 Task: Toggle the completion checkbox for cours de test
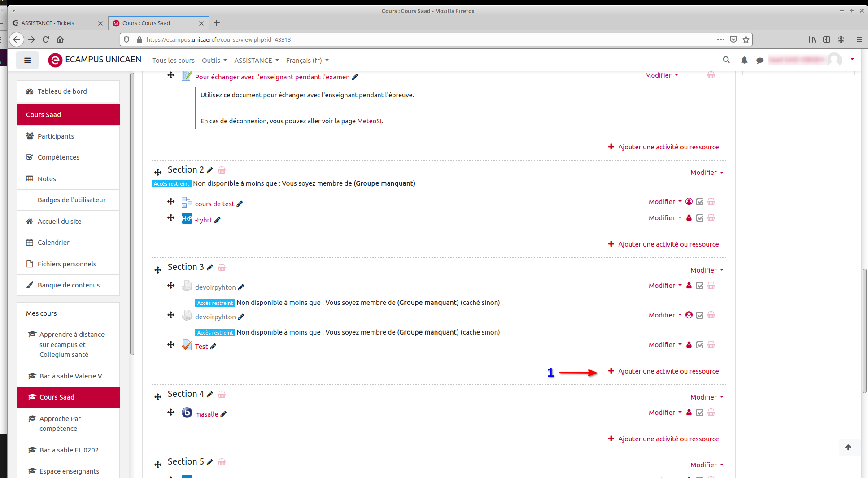(x=700, y=202)
